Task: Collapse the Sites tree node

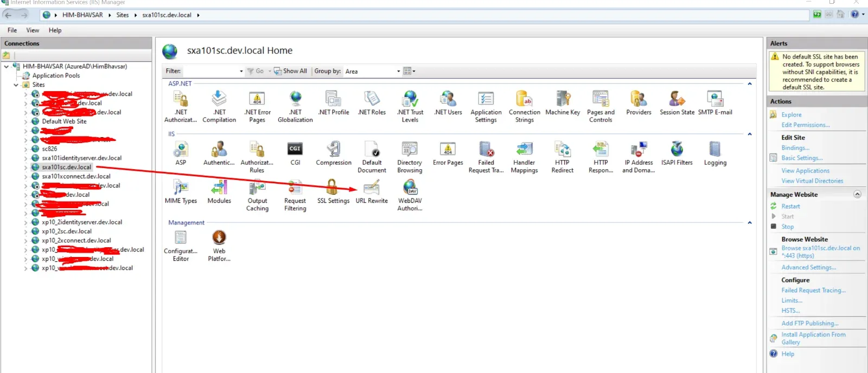Action: point(16,85)
